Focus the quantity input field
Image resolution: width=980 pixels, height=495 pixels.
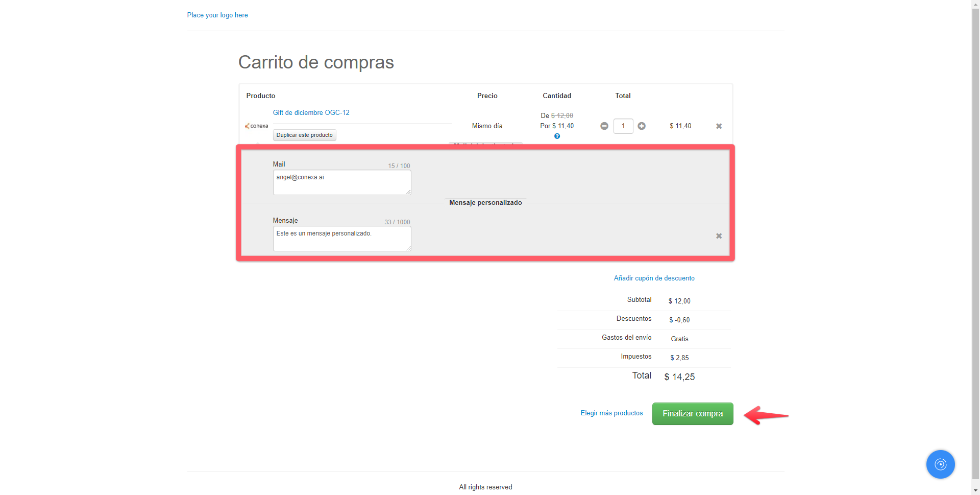pyautogui.click(x=623, y=126)
